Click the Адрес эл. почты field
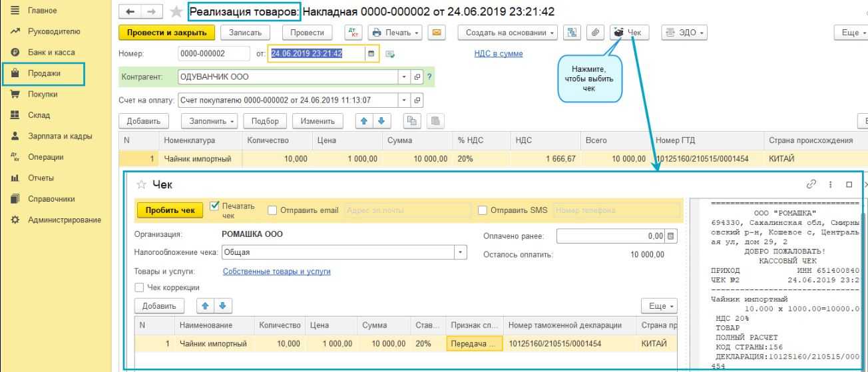This screenshot has width=868, height=372. pos(407,210)
